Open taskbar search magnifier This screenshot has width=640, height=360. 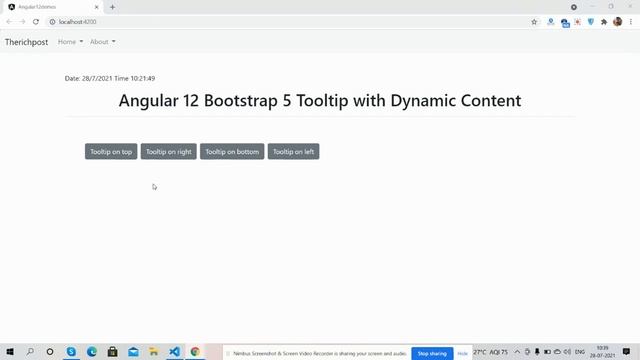click(30, 351)
